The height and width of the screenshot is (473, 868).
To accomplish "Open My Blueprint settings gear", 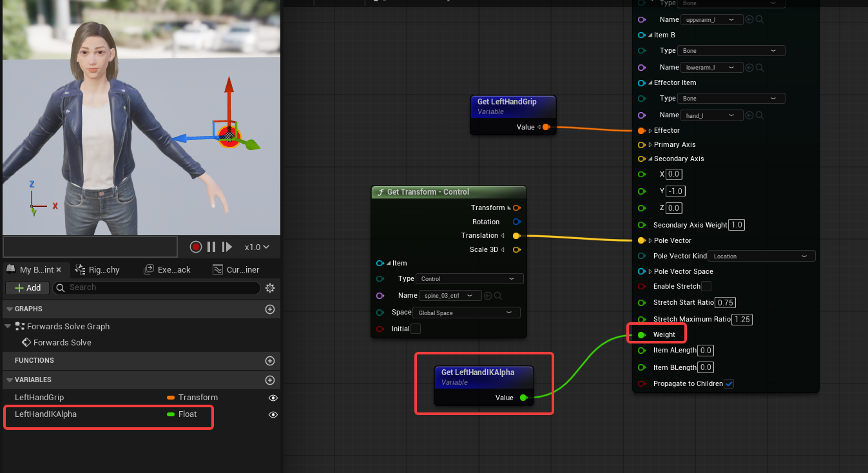I will click(x=270, y=288).
